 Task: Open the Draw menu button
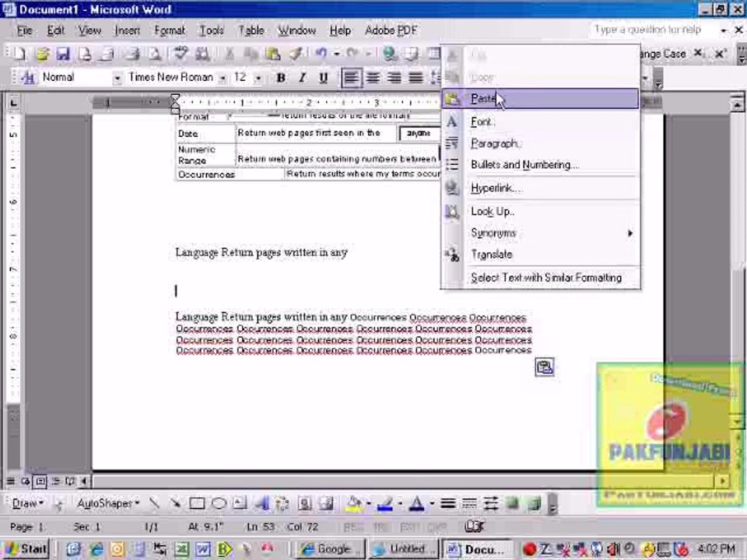[28, 503]
